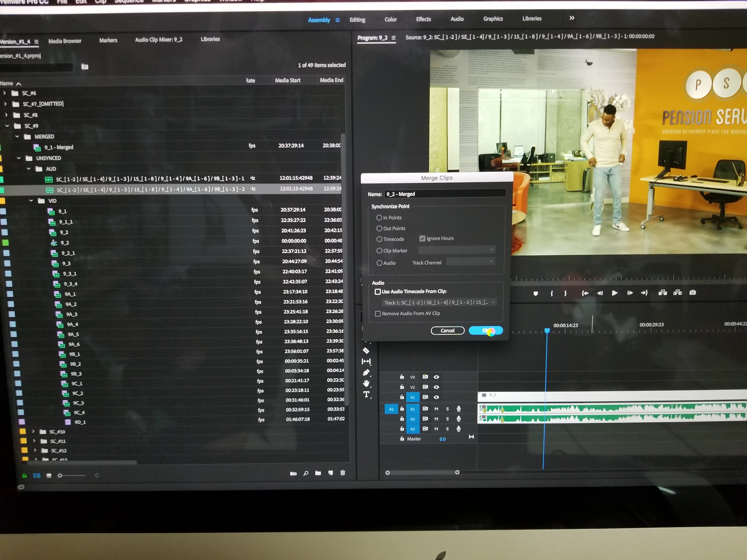This screenshot has width=747, height=560.
Task: Collapse the MERGED bin
Action: (x=17, y=136)
